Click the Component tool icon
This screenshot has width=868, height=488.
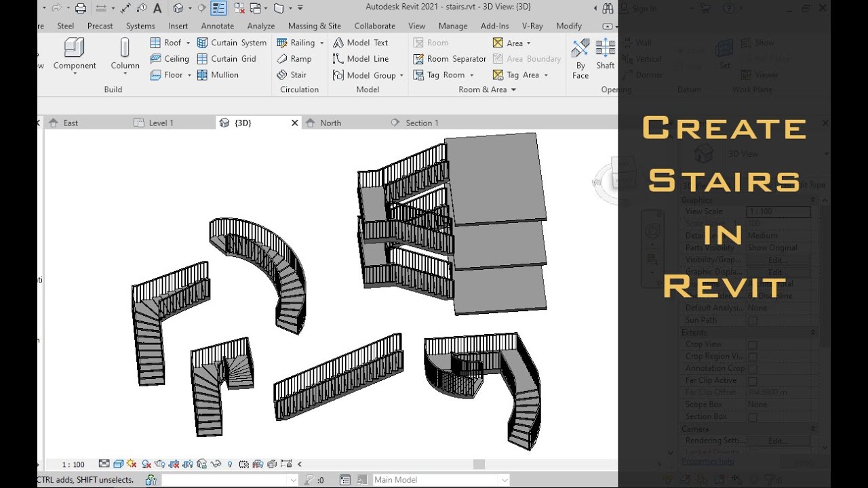click(x=75, y=47)
